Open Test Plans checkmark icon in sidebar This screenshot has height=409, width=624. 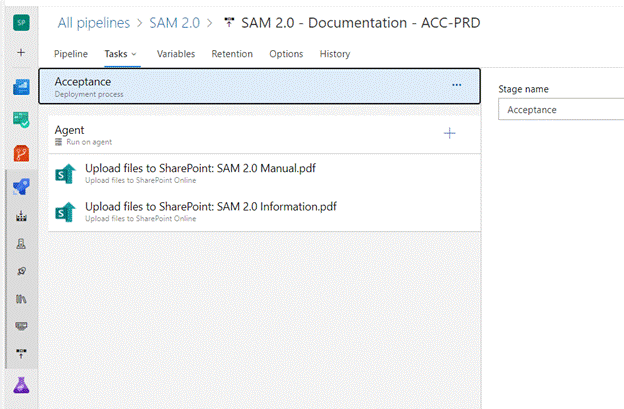21,119
